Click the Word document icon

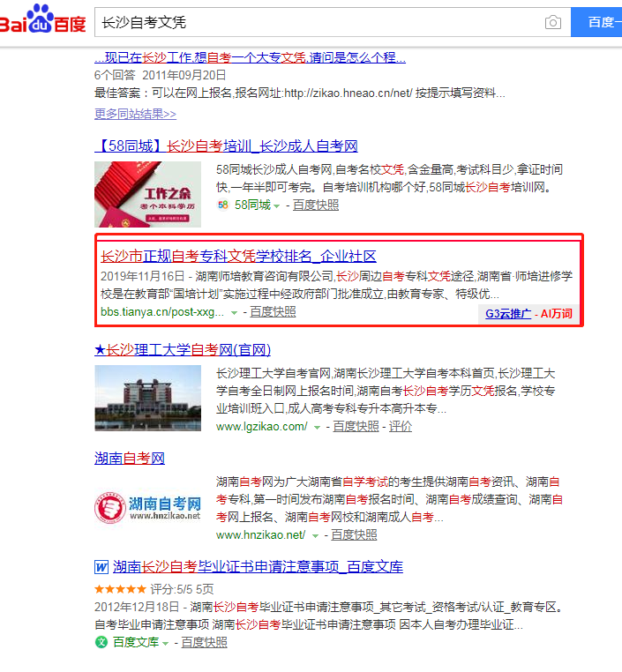[x=101, y=567]
